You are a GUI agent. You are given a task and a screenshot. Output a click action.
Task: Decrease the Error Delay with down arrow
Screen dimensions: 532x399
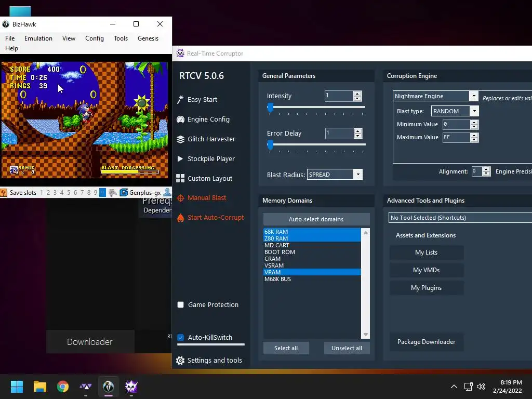point(357,136)
